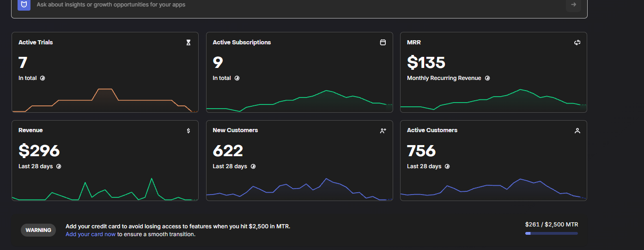644x250 pixels.
Task: Focus the Ask about insights input field
Action: (x=296, y=5)
